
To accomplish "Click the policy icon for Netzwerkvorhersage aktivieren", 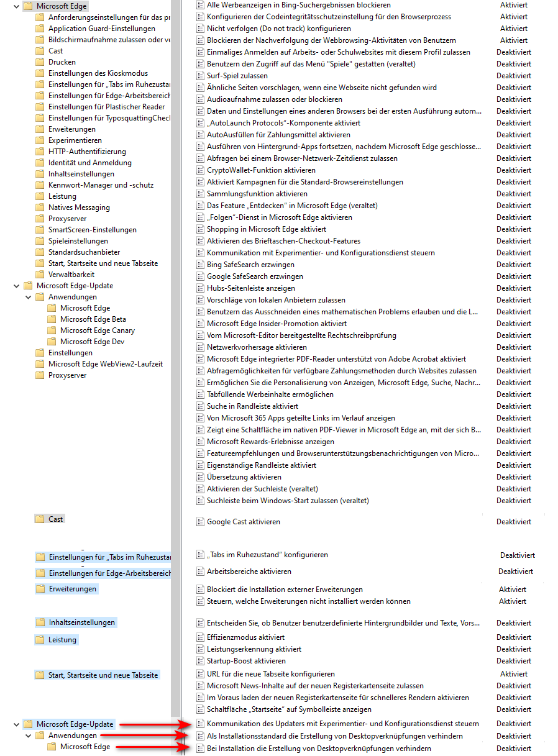I will pyautogui.click(x=200, y=347).
